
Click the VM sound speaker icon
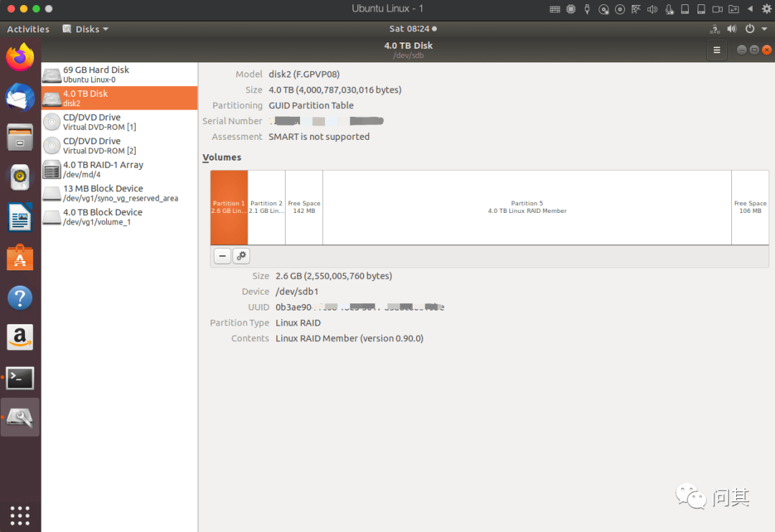652,9
